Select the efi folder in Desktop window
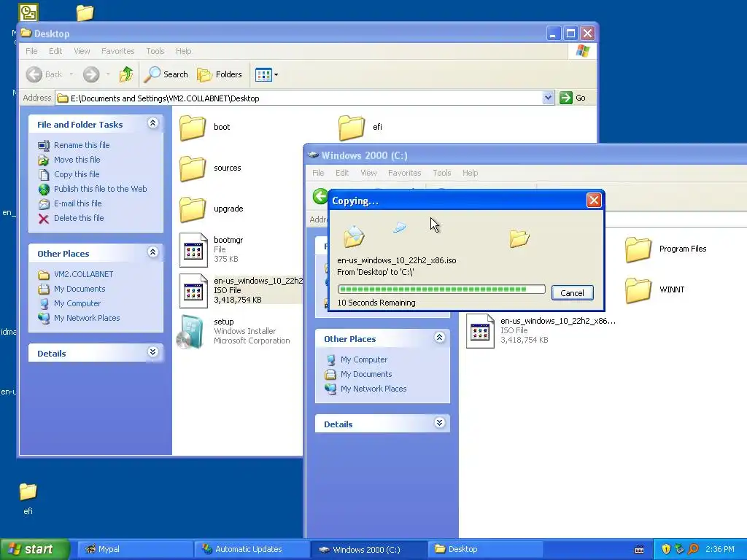The width and height of the screenshot is (747, 560). [x=352, y=128]
